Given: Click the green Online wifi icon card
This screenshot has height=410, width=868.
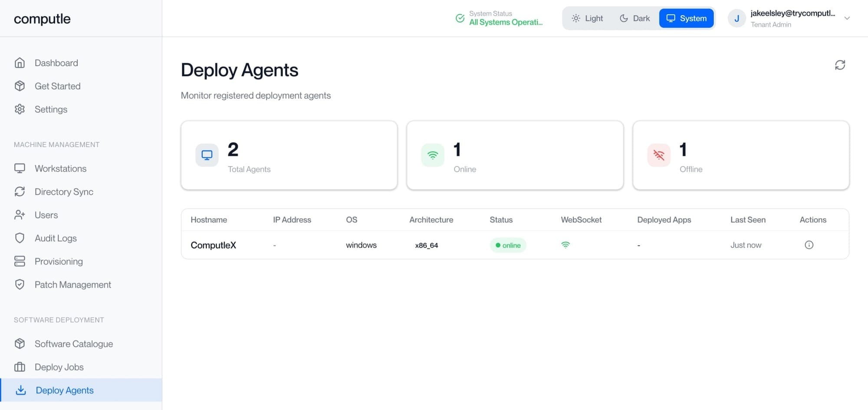Looking at the screenshot, I should pos(433,155).
